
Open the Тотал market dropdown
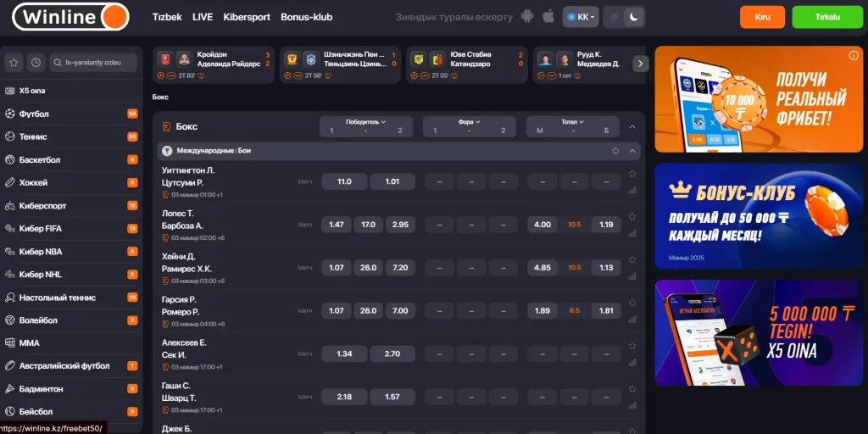click(x=572, y=122)
